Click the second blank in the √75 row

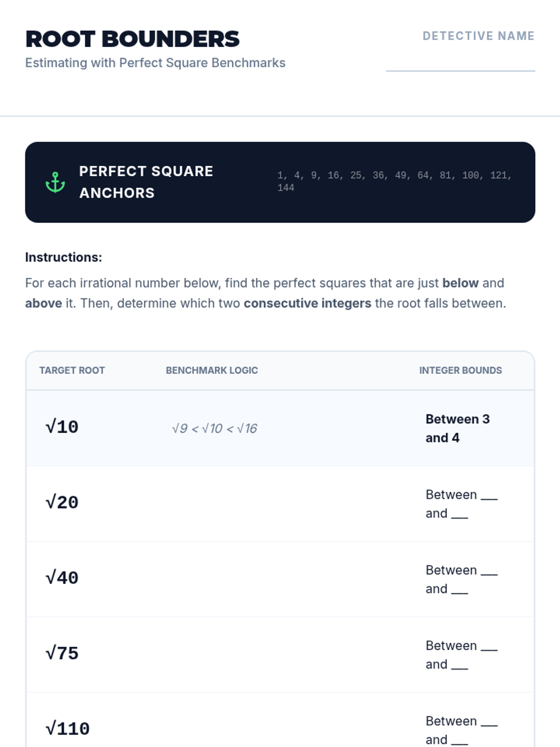pyautogui.click(x=460, y=666)
